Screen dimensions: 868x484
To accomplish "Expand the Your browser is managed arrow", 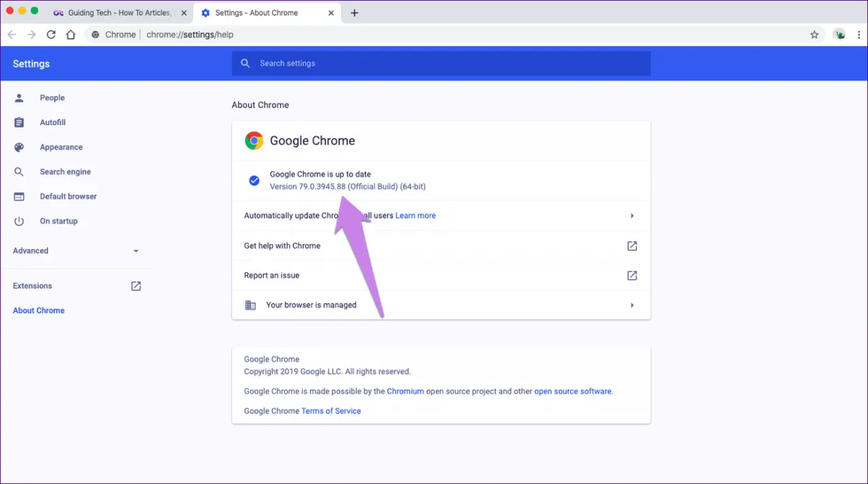I will (x=632, y=305).
